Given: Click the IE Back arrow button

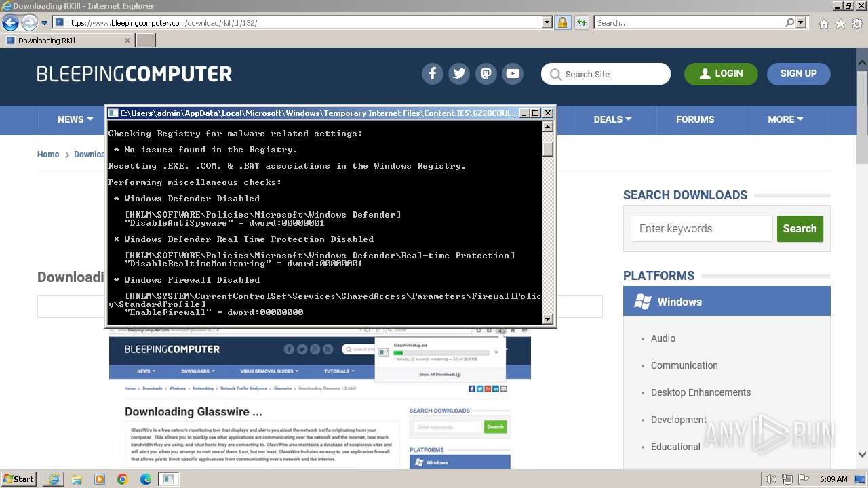Looking at the screenshot, I should [x=10, y=22].
